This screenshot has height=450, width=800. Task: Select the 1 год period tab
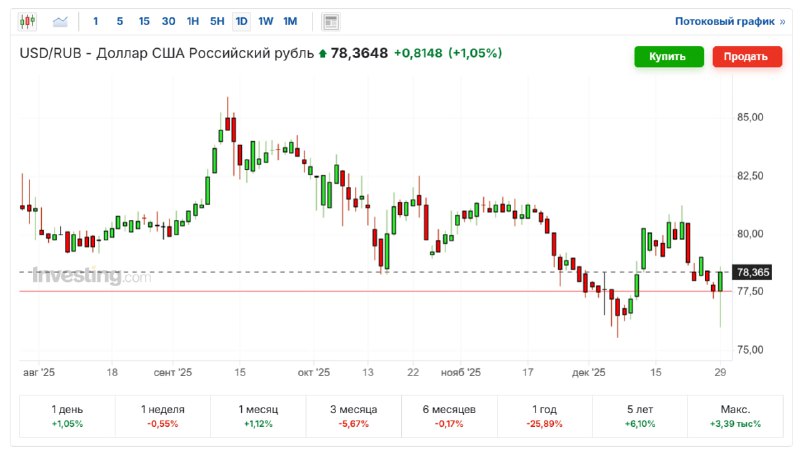pos(545,416)
